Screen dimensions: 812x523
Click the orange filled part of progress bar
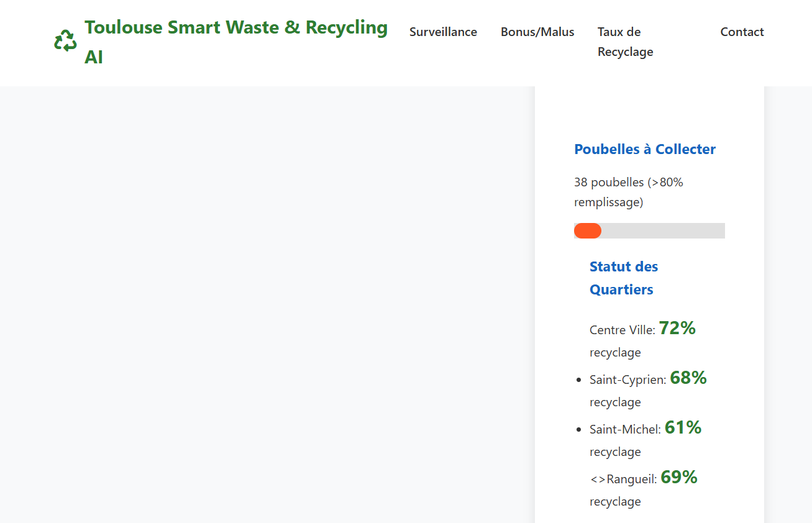point(587,230)
